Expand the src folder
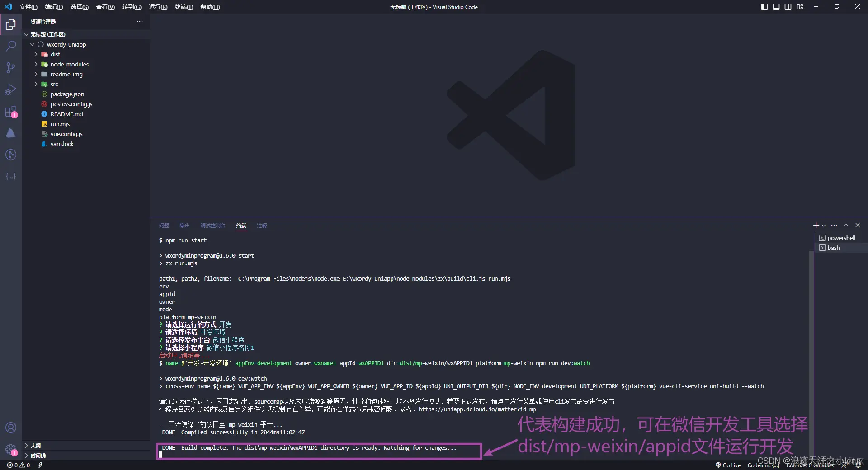 click(x=86, y=84)
